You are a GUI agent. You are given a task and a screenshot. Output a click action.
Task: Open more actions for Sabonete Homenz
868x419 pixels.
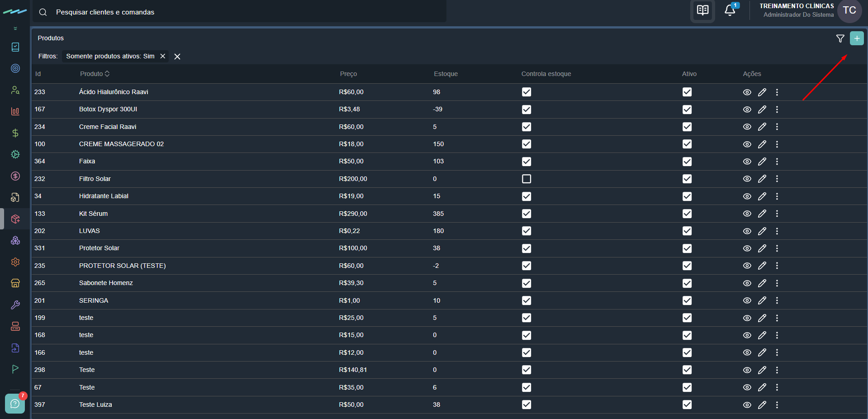pyautogui.click(x=777, y=283)
